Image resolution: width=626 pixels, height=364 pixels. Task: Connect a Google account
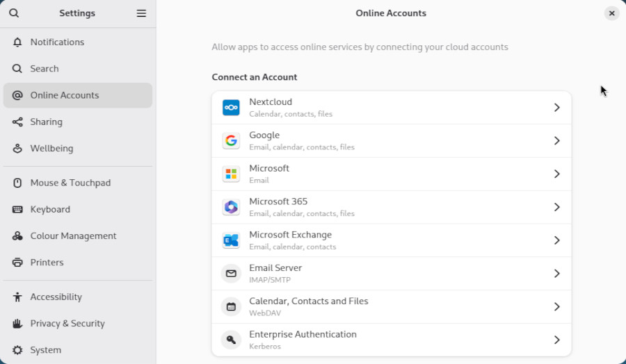point(391,141)
